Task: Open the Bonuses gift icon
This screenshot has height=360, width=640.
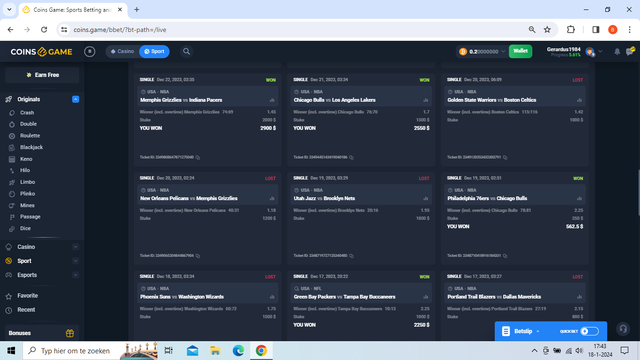Action: (70, 333)
